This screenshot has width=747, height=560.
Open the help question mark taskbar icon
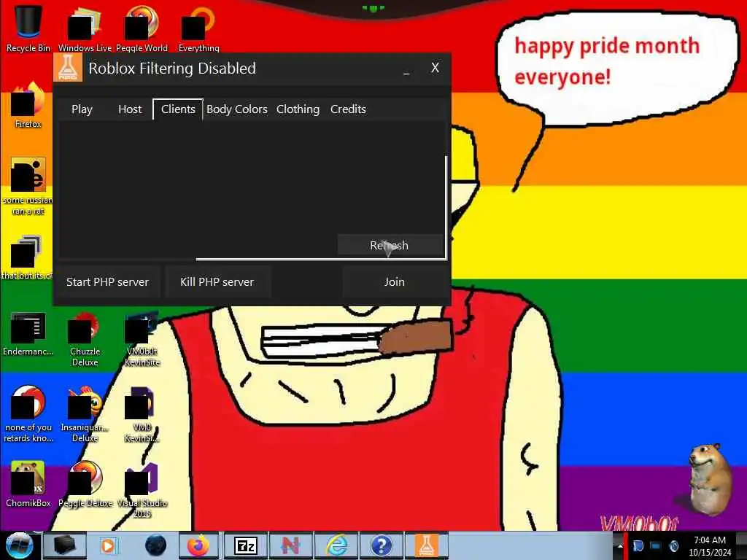(381, 545)
